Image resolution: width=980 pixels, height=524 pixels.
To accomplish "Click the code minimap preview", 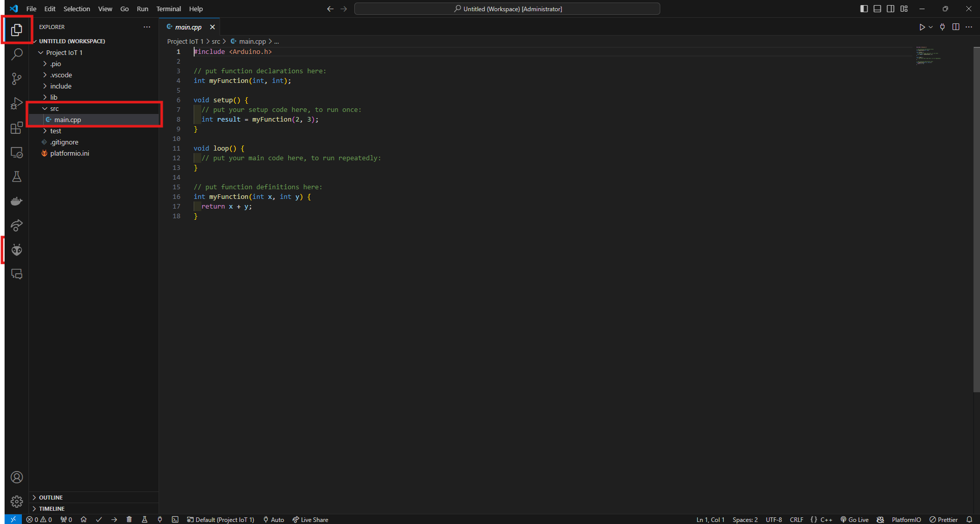I will [929, 55].
